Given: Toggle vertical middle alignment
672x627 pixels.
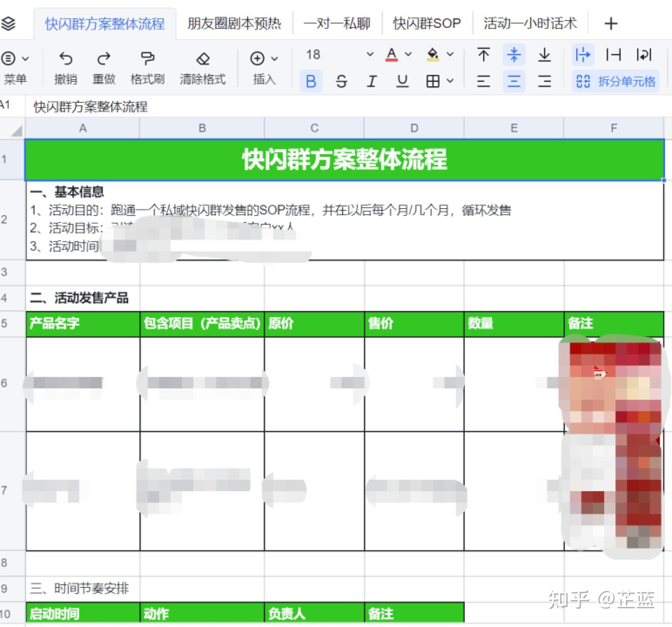Looking at the screenshot, I should coord(514,55).
